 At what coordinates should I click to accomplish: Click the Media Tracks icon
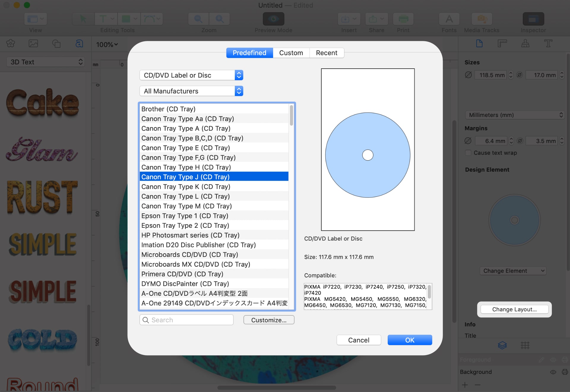482,19
